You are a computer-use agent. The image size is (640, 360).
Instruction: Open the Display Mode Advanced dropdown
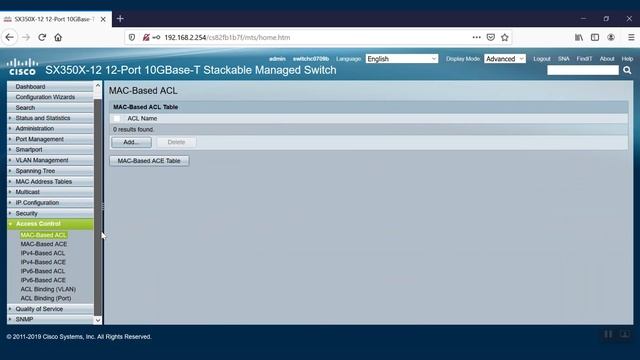click(504, 59)
